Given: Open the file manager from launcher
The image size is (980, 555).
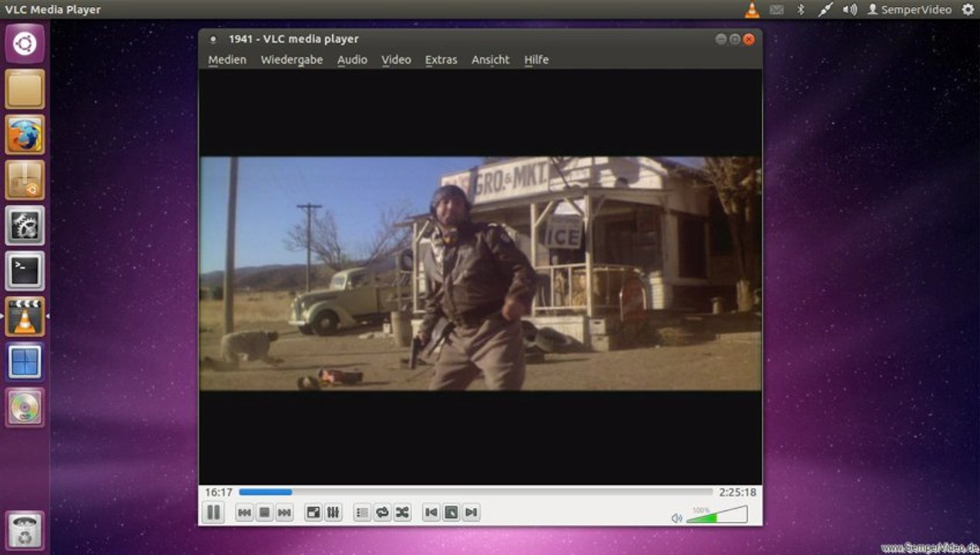Looking at the screenshot, I should coord(25,89).
